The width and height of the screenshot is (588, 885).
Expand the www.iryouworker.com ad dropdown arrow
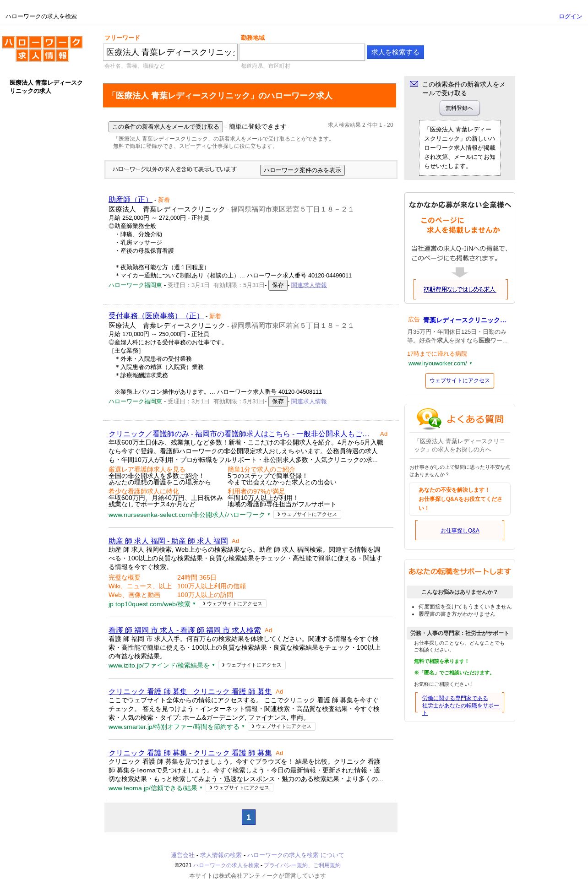coord(471,364)
